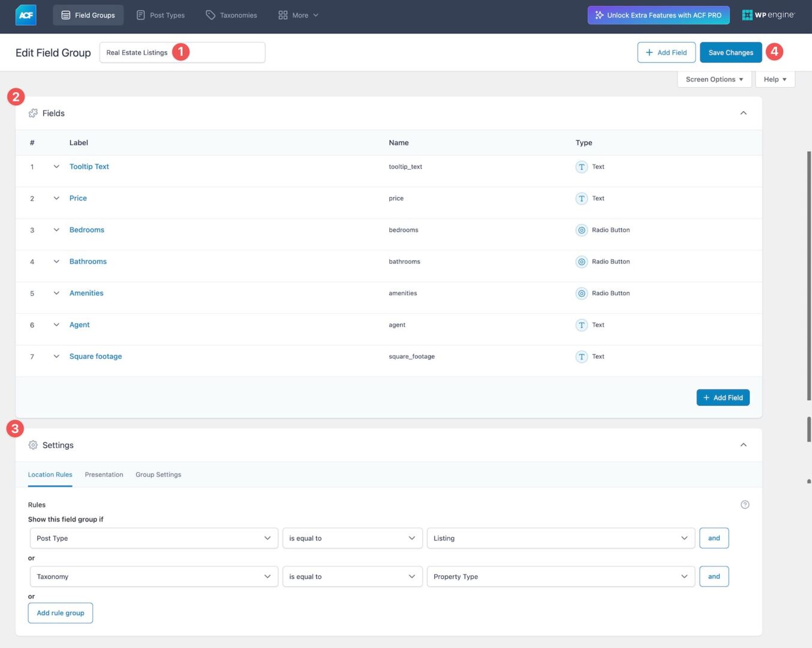Click 'and' button on Post Type rule
The width and height of the screenshot is (812, 648).
click(x=714, y=538)
